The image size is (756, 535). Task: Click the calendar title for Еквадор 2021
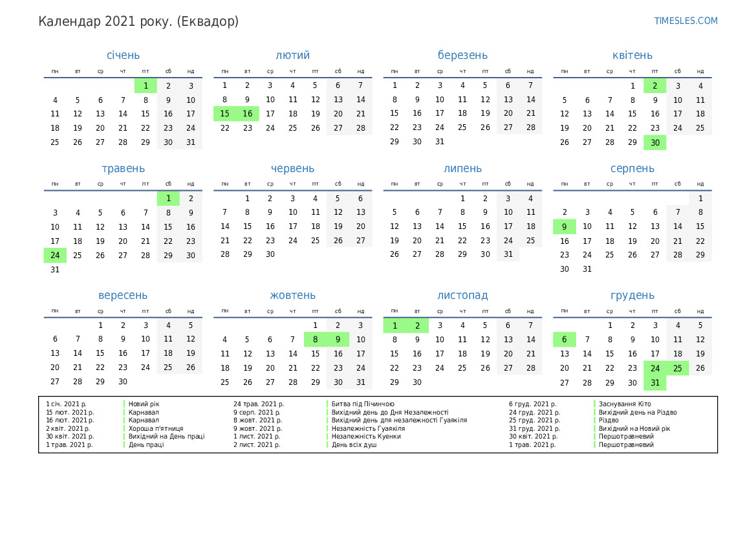[138, 21]
